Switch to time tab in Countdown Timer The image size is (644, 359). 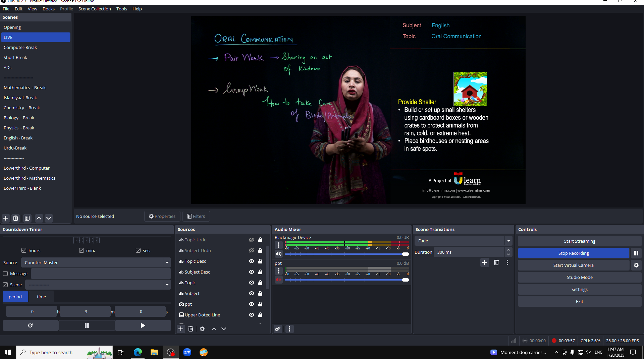point(41,297)
